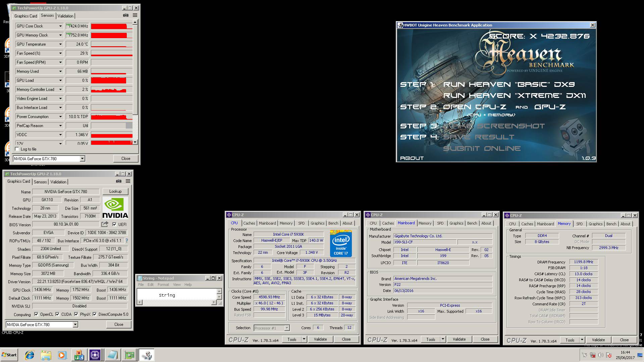Click horizontal scroll right arrow in Notepad
The width and height of the screenshot is (644, 362).
click(213, 302)
